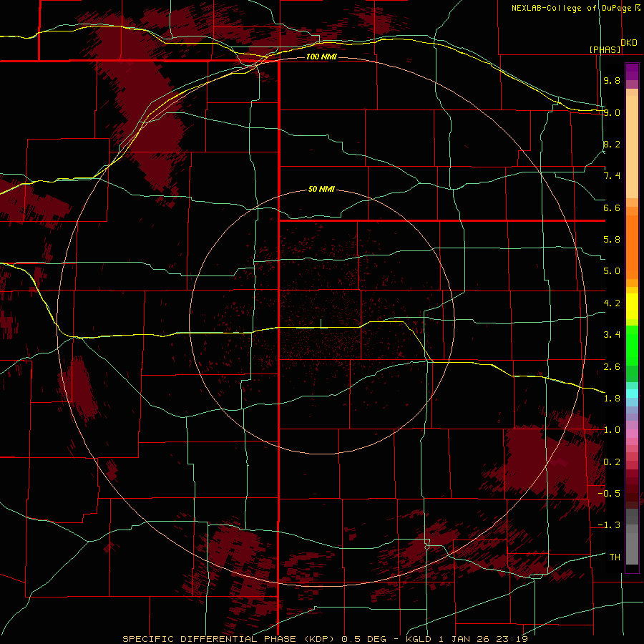
Task: Pick the pink segment of the color bar
Action: [632, 434]
